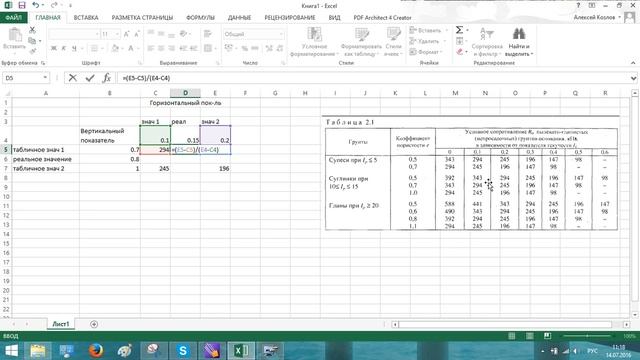Switch to the РАЗМЕТКА СТРАНИЦЫ tab

[x=142, y=18]
